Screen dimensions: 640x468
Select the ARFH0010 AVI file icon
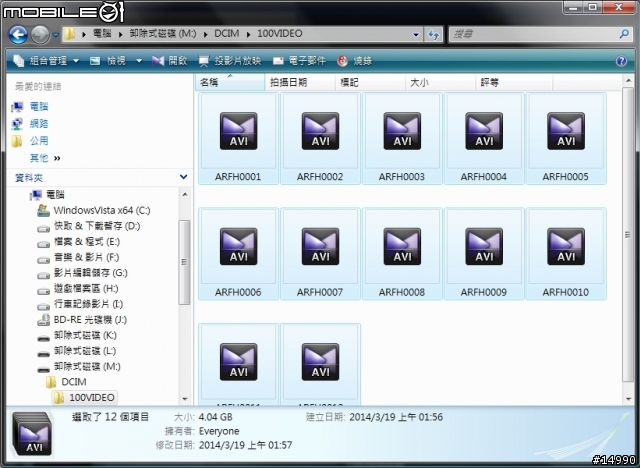566,246
